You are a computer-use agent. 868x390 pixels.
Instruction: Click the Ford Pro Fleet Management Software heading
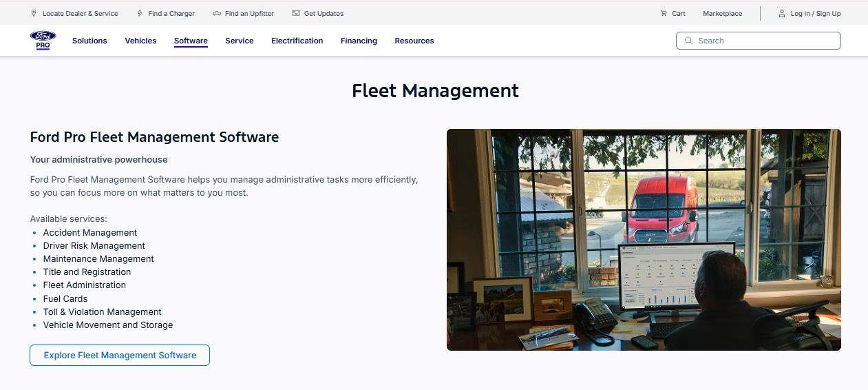pos(154,137)
